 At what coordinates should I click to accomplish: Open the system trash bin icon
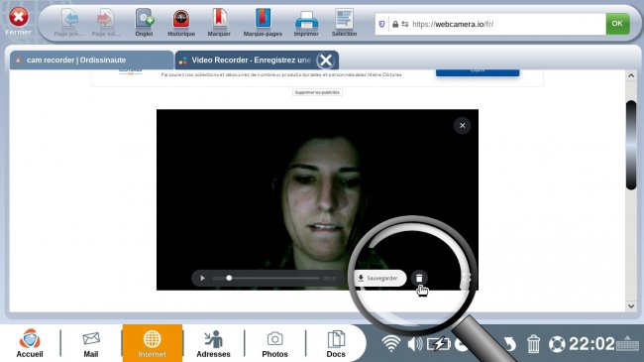click(x=533, y=344)
